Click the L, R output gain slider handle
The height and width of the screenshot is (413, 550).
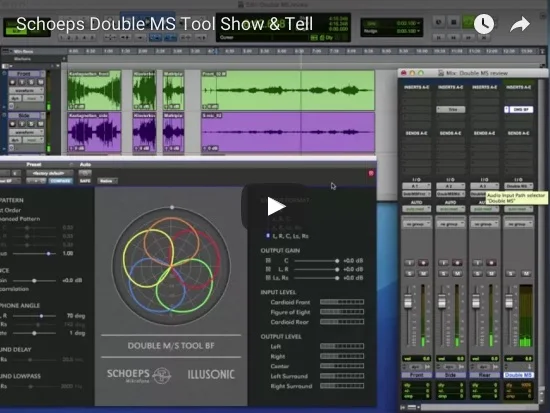[x=337, y=269]
